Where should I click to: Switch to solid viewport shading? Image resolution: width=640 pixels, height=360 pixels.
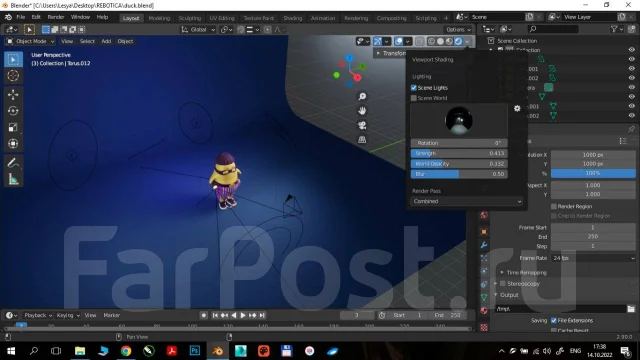(440, 41)
